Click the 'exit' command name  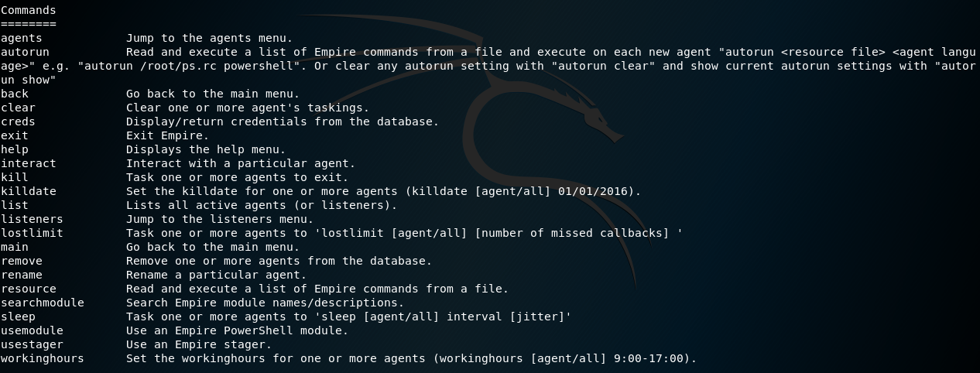click(15, 135)
